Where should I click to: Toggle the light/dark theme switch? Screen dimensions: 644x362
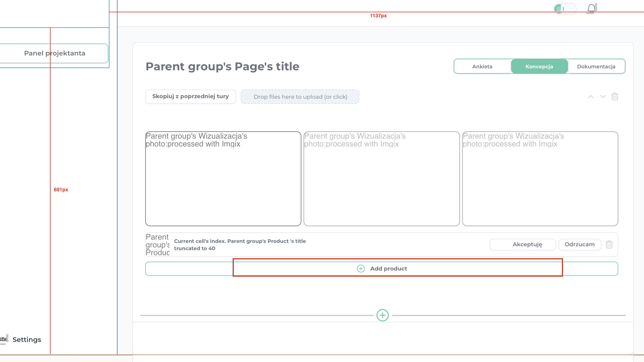[564, 9]
